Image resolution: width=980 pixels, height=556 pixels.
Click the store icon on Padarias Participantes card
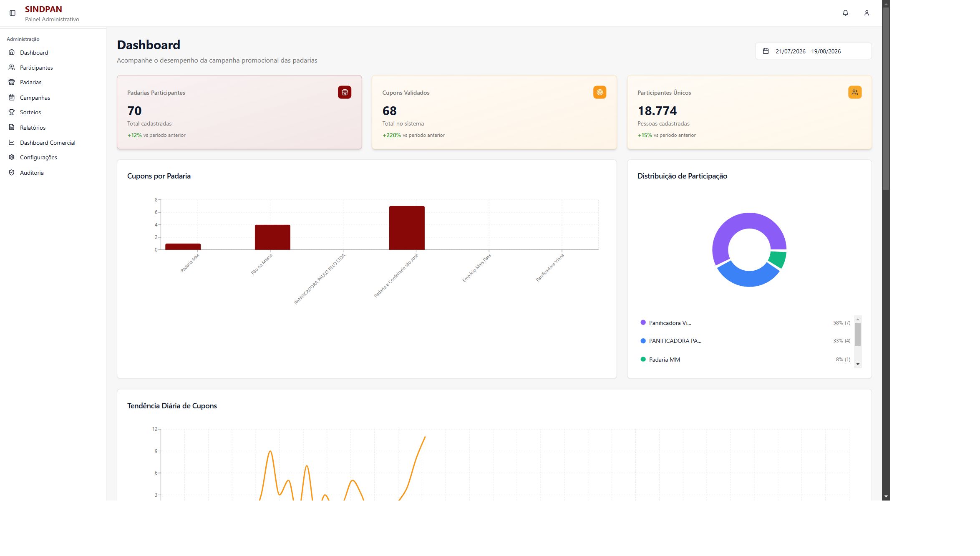pyautogui.click(x=345, y=92)
